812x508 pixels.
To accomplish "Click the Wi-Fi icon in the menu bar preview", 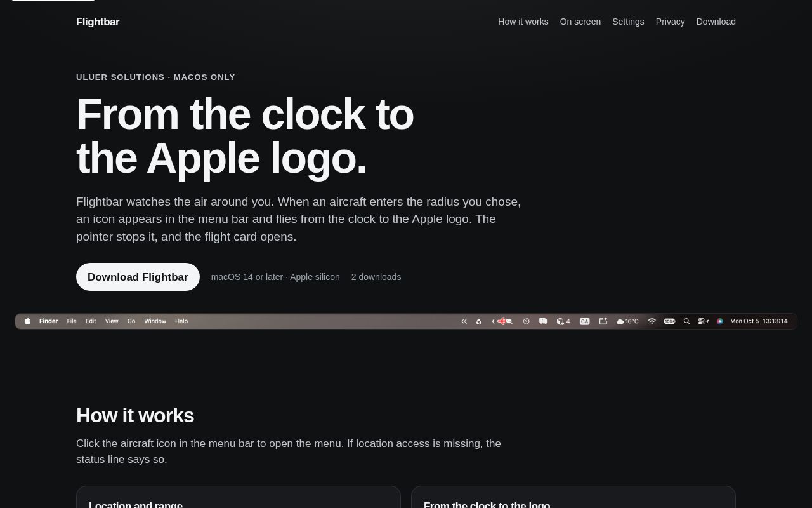I will tap(652, 321).
